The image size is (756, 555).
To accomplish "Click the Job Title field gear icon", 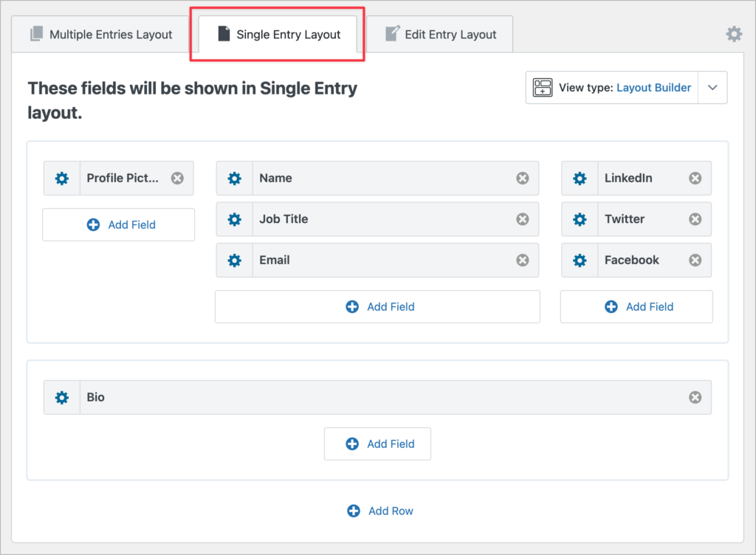I will 235,219.
